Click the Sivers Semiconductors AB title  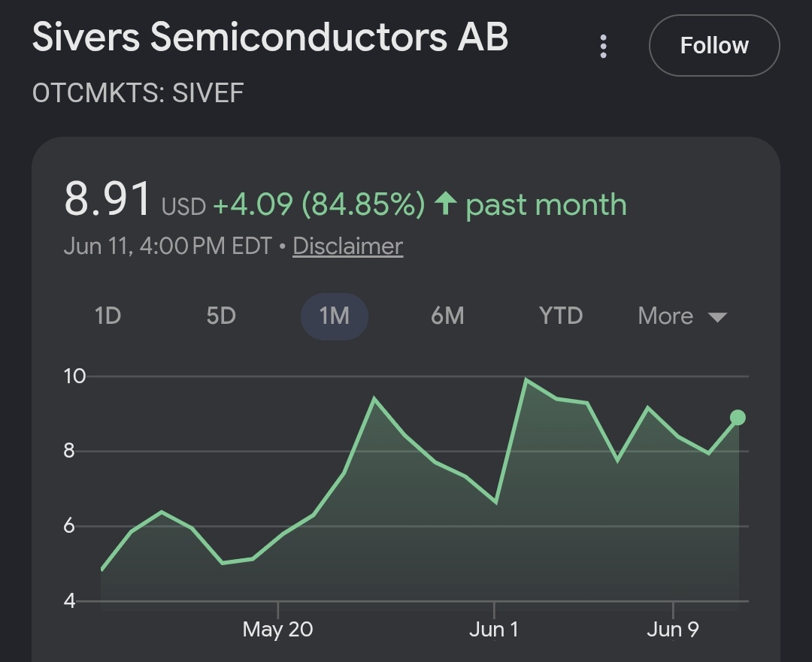(x=271, y=37)
